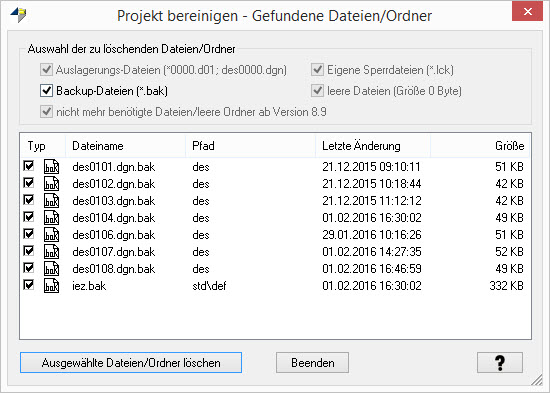The width and height of the screenshot is (550, 393).
Task: Click the bak file icon for des0103.dgn.bak
Action: (x=51, y=200)
